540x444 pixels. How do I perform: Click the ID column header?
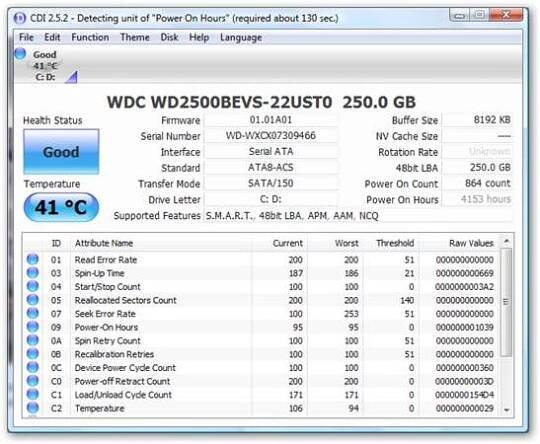pyautogui.click(x=56, y=243)
